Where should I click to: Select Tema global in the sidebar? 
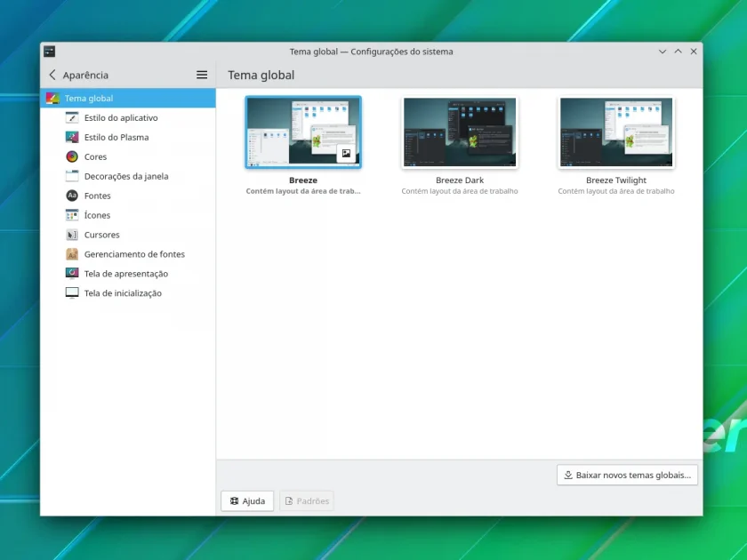coord(128,98)
